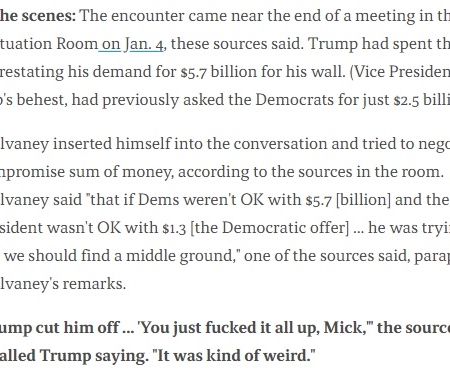Screen dimensions: 450x383
Task: Click the bold words "Trump saying."
Action: point(94,356)
